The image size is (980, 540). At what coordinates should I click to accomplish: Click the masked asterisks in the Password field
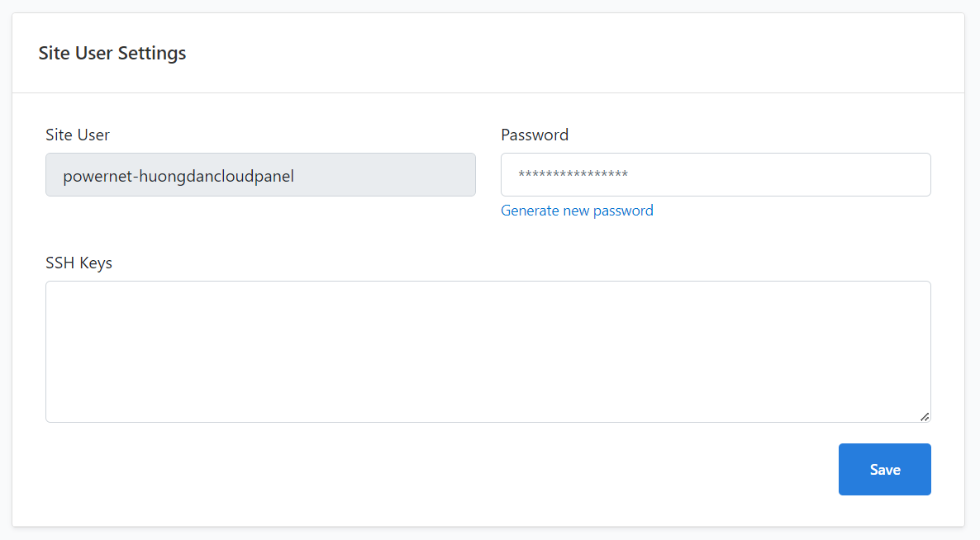(573, 174)
